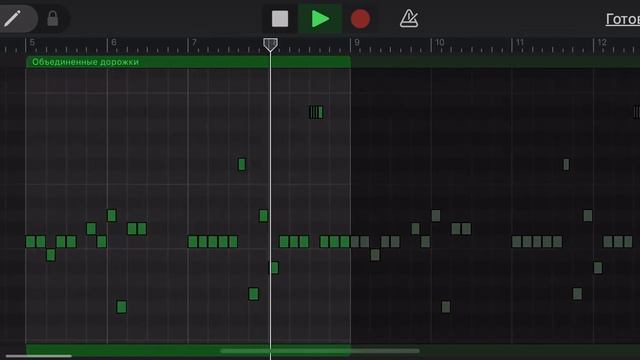Select the Объединенные дорожки region header

tap(188, 62)
